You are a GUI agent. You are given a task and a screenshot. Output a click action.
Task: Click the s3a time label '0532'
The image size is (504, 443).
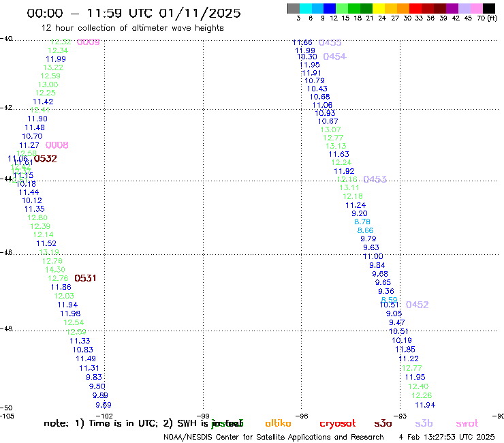[x=46, y=159]
